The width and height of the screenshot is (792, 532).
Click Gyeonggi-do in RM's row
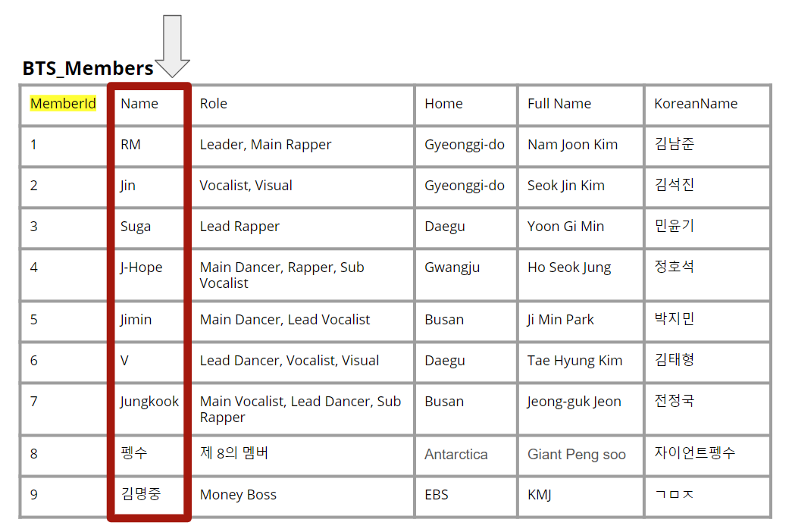click(x=464, y=145)
